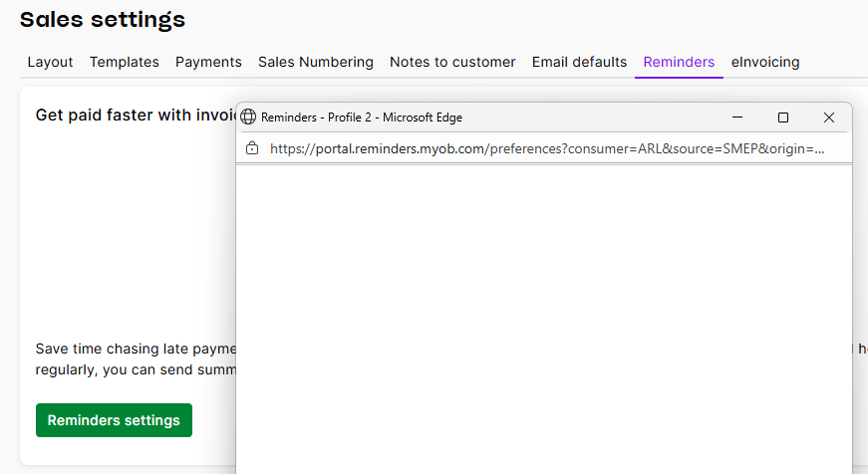
Task: Switch to the Templates tab
Action: [125, 62]
